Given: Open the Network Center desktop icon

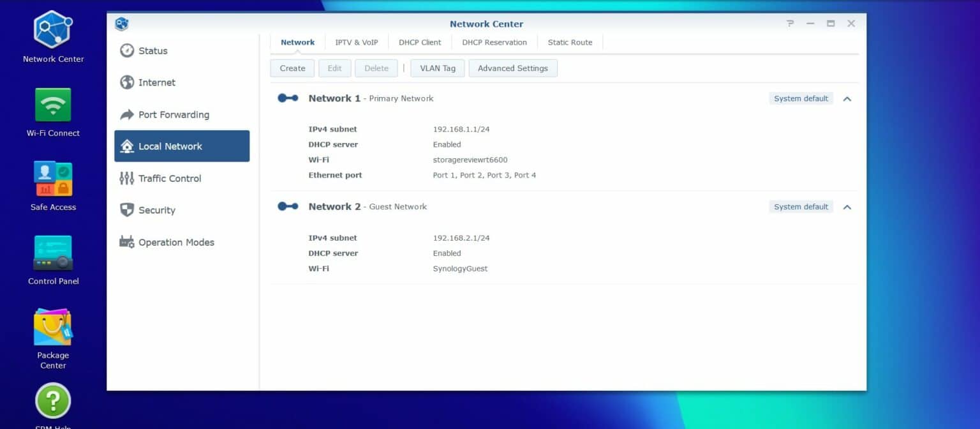Looking at the screenshot, I should click(x=53, y=29).
